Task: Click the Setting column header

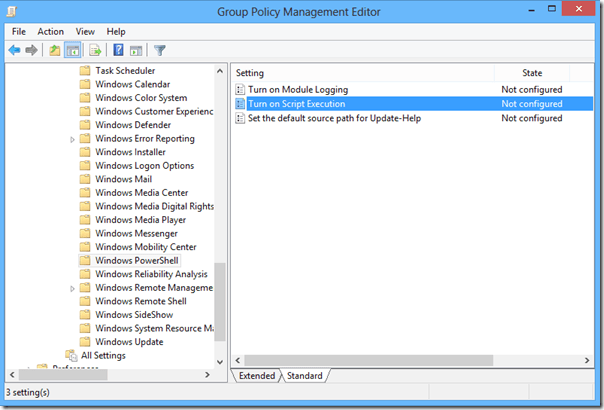Action: (360, 73)
